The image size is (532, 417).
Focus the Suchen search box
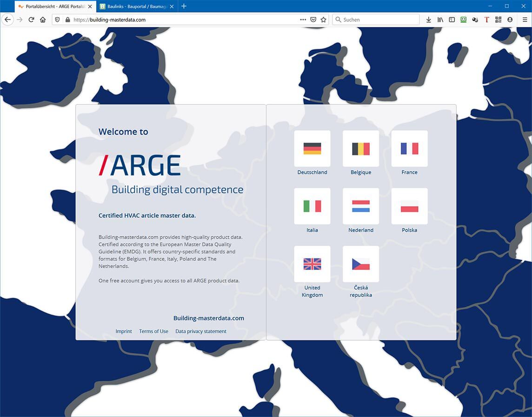pos(376,20)
